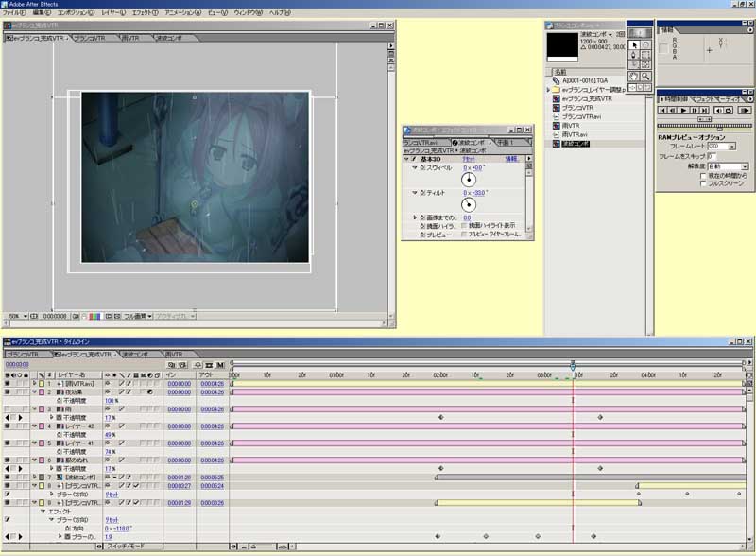Collapse the エフェクト group in timeline
The image size is (756, 556).
coord(43,512)
